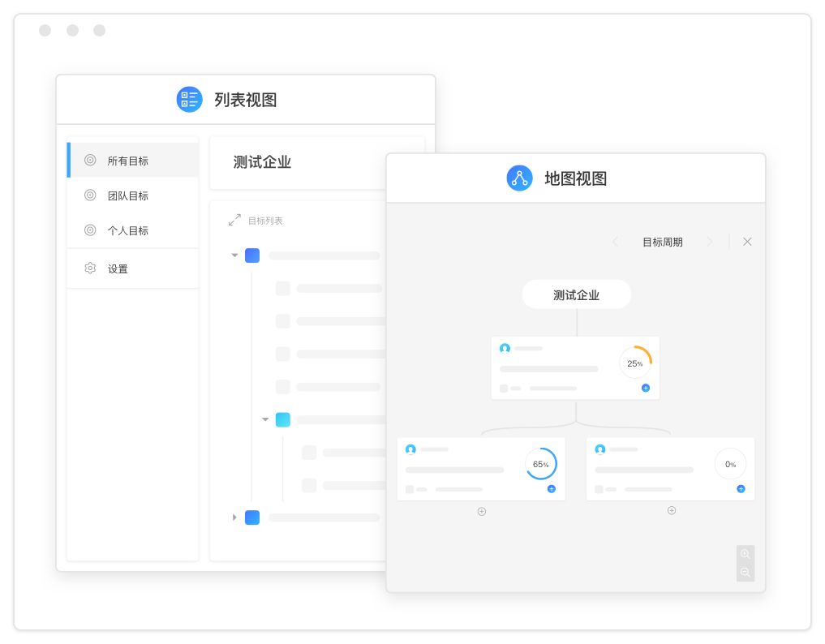
Task: Collapse the first blue goal row
Action: coord(234,255)
